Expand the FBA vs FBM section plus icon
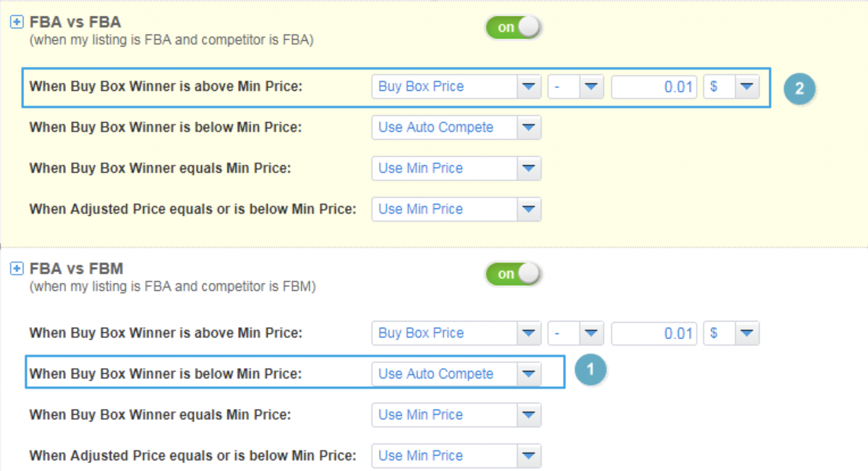868x471 pixels. pyautogui.click(x=17, y=268)
